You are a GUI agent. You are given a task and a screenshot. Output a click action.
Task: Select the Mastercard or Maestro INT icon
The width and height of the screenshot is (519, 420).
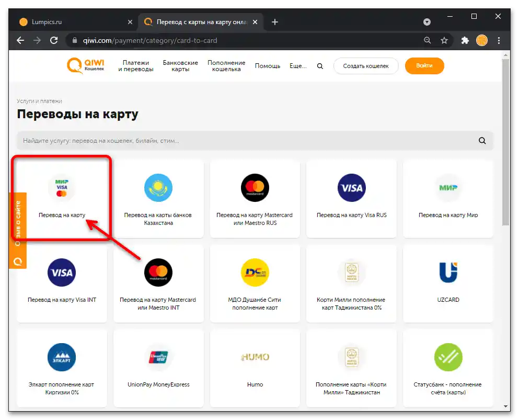click(x=158, y=273)
